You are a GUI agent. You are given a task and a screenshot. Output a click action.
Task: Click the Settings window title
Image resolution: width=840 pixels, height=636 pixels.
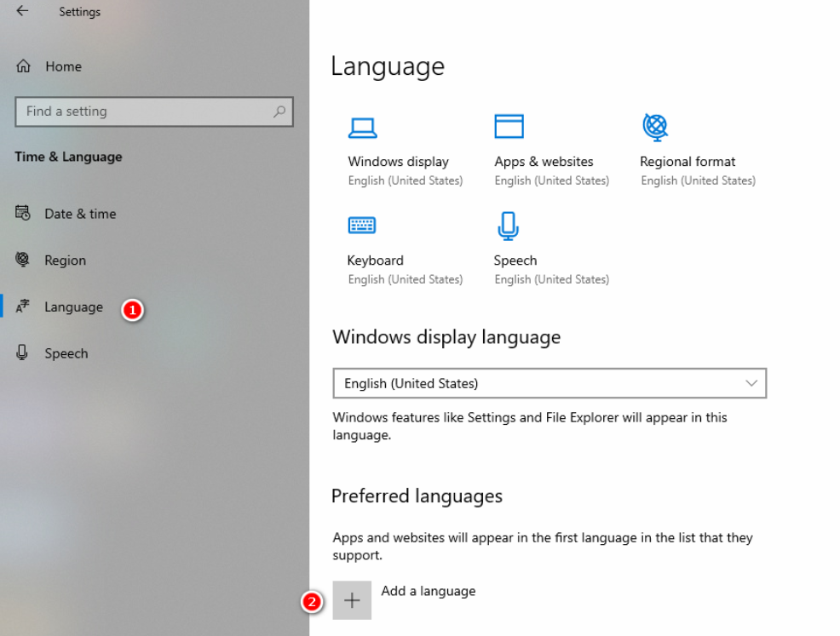(79, 12)
